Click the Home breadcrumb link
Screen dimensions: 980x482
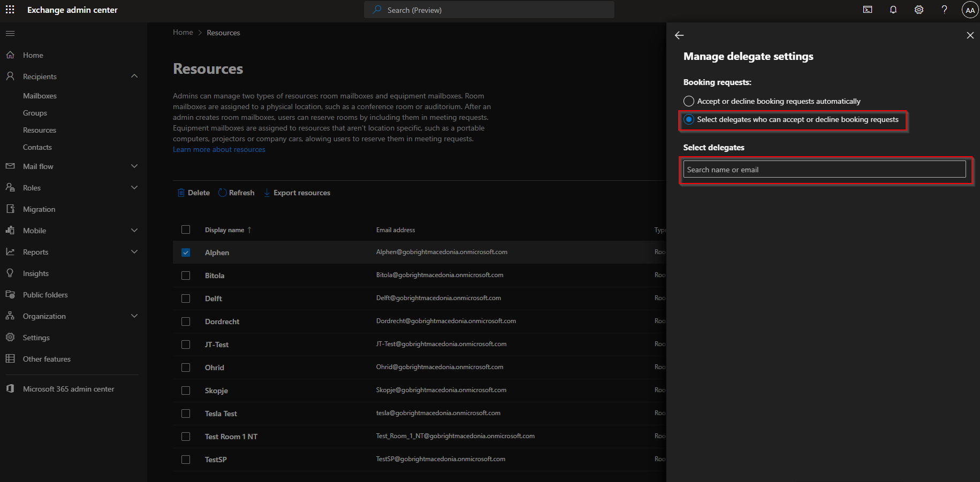click(x=183, y=32)
